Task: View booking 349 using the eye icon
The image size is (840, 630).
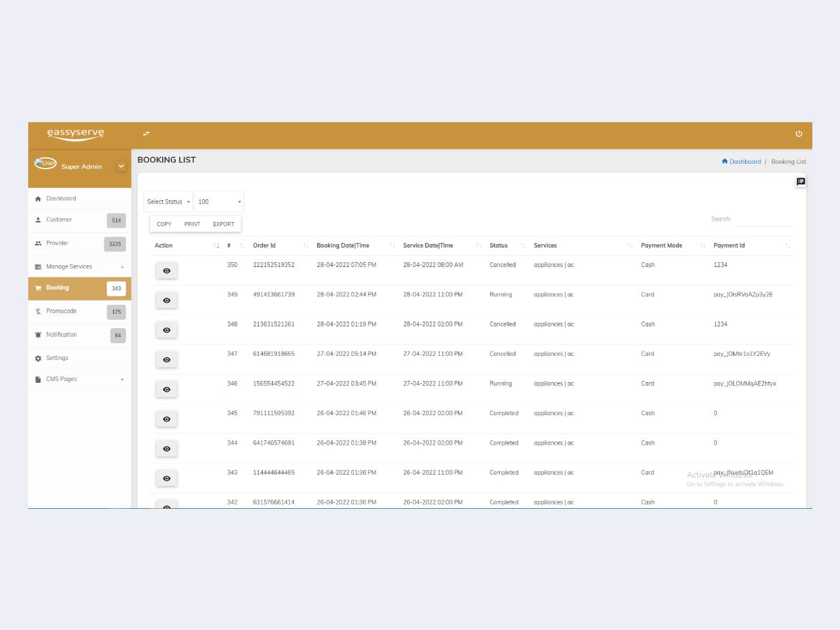Action: pyautogui.click(x=167, y=301)
